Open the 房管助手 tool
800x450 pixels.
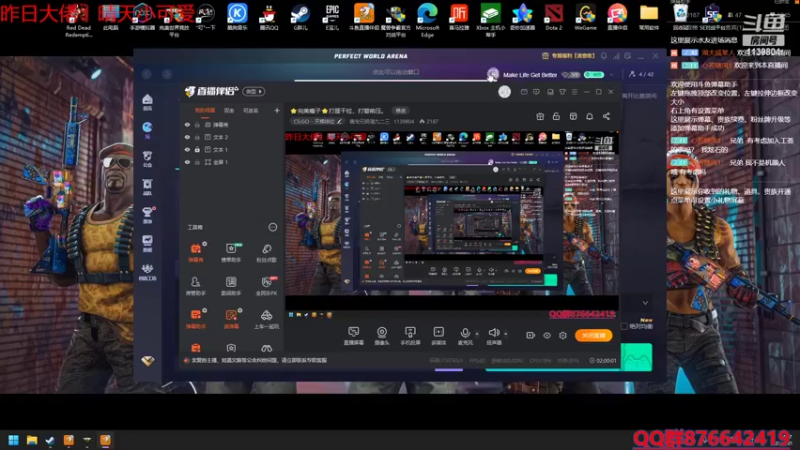click(x=196, y=286)
